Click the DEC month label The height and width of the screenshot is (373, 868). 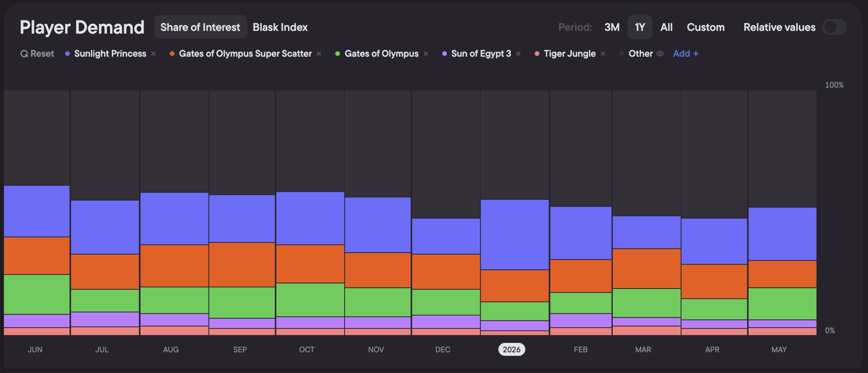tap(443, 350)
